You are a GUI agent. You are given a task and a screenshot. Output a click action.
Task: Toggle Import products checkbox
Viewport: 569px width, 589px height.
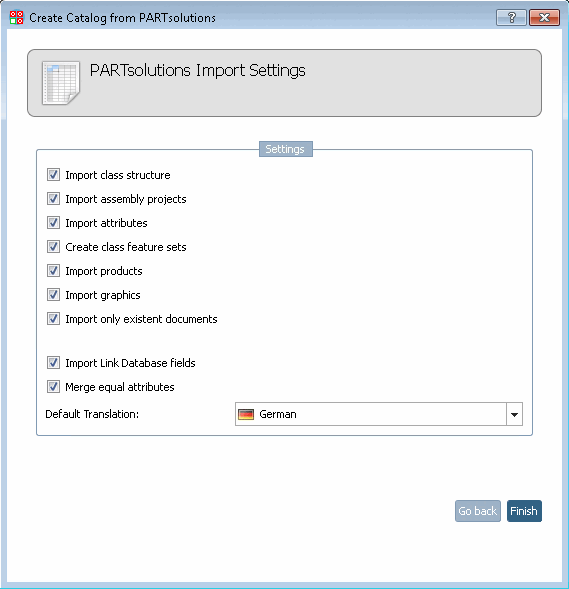click(53, 271)
